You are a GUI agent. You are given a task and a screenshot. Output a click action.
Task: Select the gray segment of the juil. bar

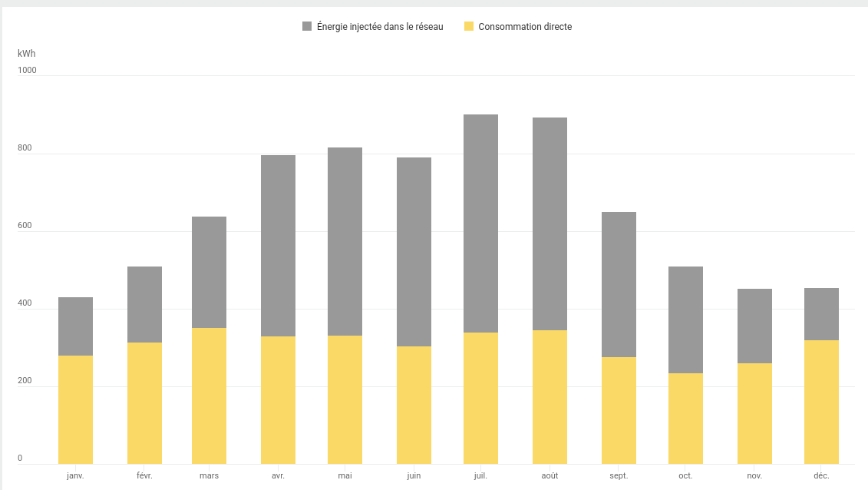(480, 223)
